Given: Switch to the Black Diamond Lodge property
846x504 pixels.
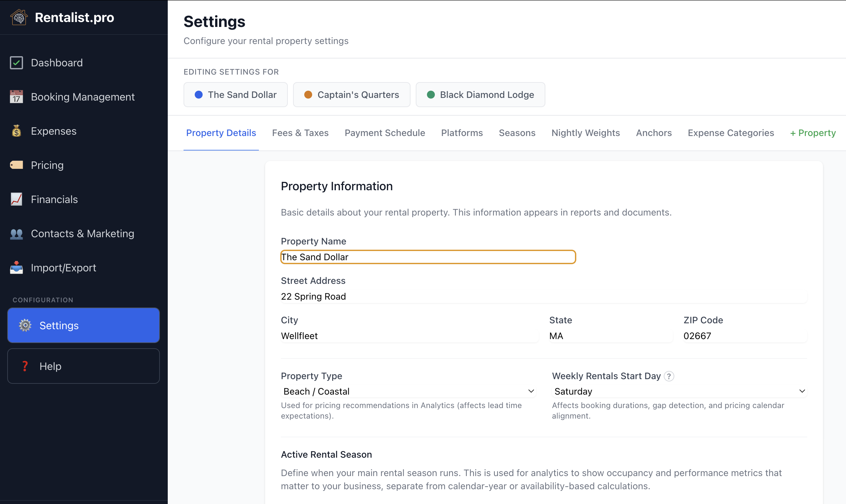Looking at the screenshot, I should [480, 94].
